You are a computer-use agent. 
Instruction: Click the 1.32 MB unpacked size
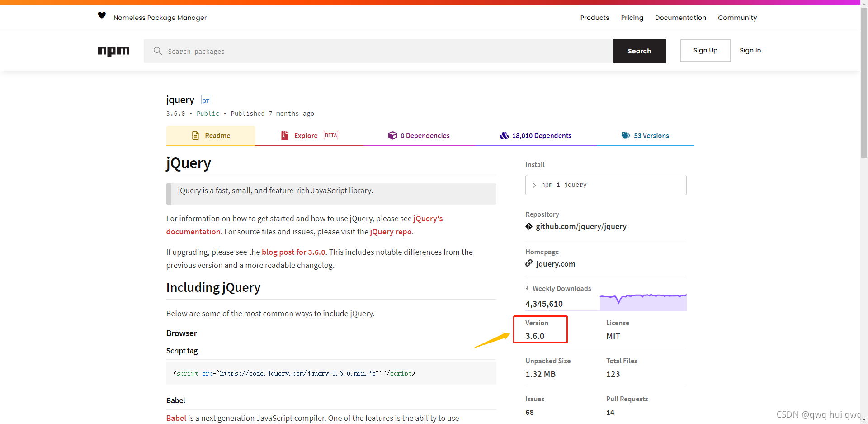coord(540,374)
